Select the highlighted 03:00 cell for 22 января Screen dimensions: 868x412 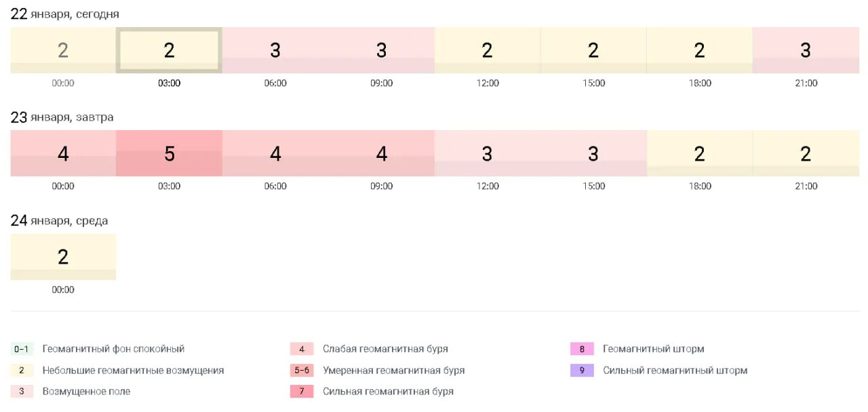tap(170, 50)
